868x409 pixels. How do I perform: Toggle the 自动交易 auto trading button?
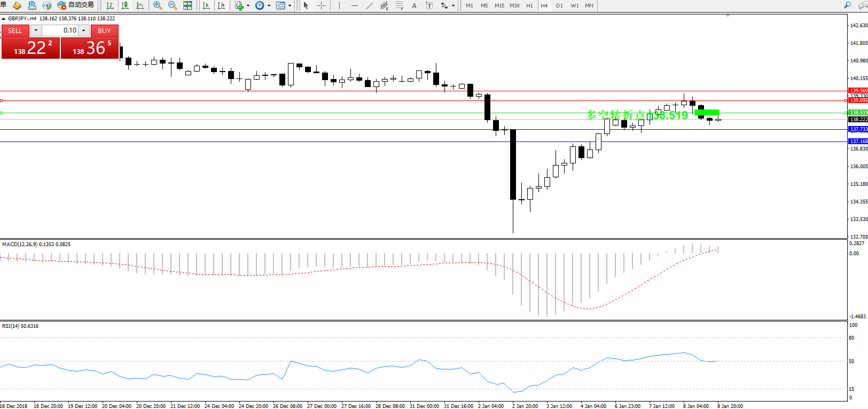[75, 5]
